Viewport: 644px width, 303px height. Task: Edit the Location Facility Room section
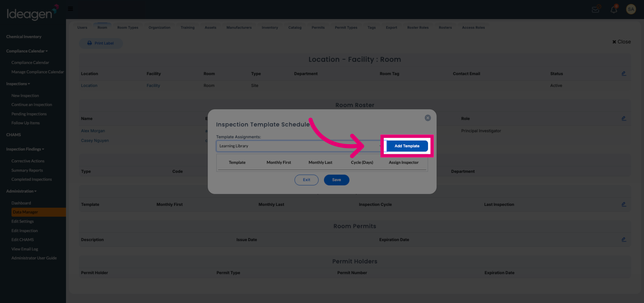tap(624, 74)
